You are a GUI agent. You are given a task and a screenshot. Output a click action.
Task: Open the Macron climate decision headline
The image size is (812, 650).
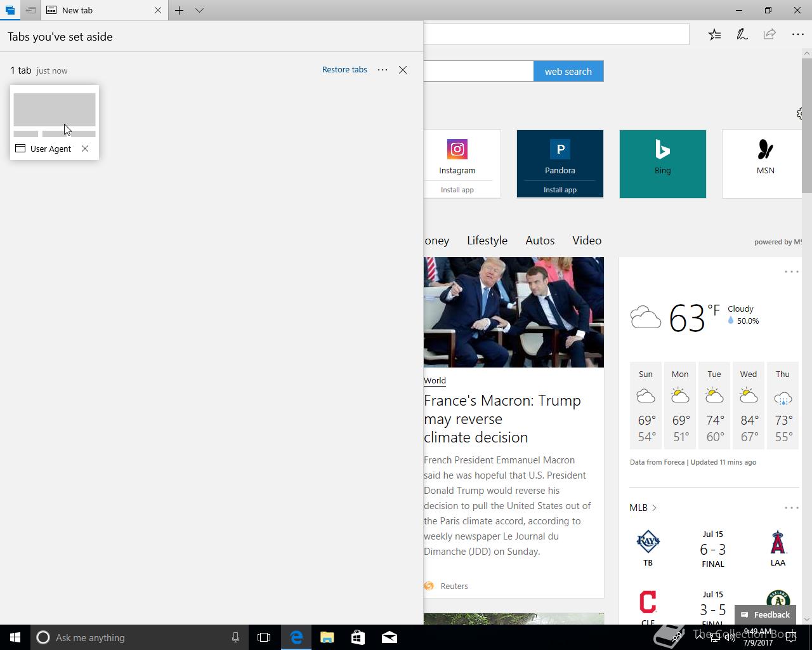click(x=502, y=419)
